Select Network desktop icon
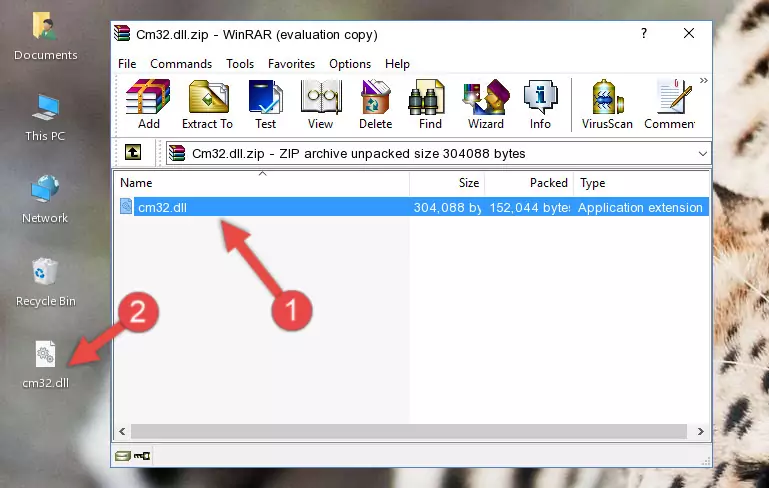 pyautogui.click(x=45, y=200)
